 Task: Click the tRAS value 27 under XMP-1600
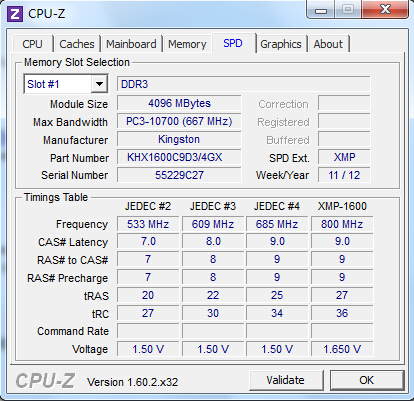(342, 295)
